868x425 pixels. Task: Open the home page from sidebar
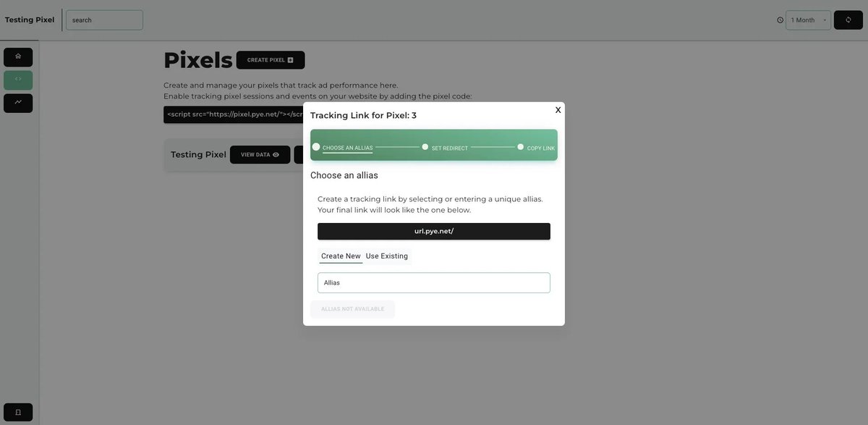[x=18, y=57]
